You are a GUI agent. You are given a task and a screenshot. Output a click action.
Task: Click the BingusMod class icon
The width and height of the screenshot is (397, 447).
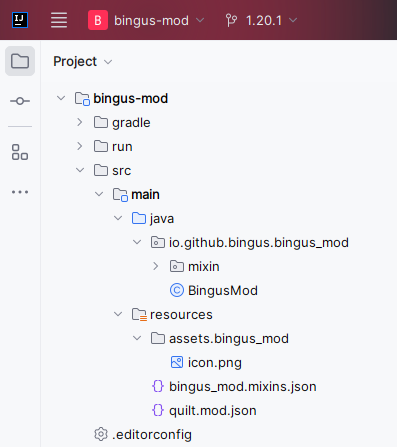tap(177, 290)
